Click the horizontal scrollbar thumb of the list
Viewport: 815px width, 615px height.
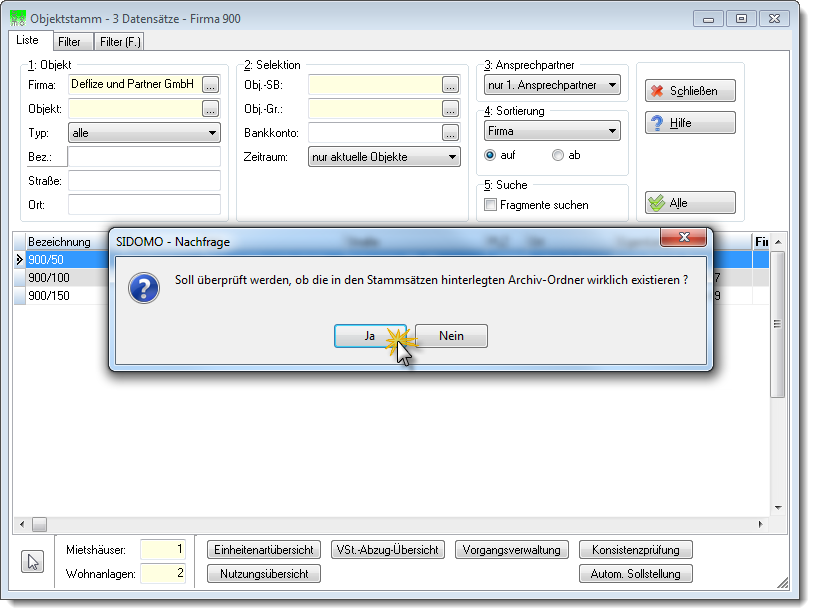(x=40, y=525)
